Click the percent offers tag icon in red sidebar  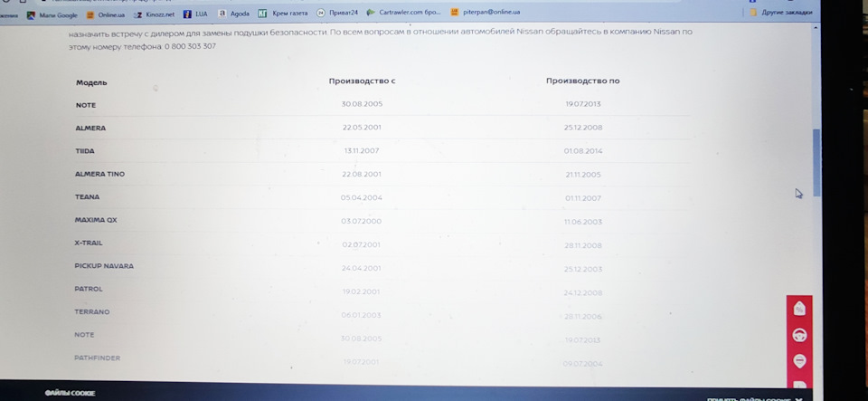(x=799, y=309)
